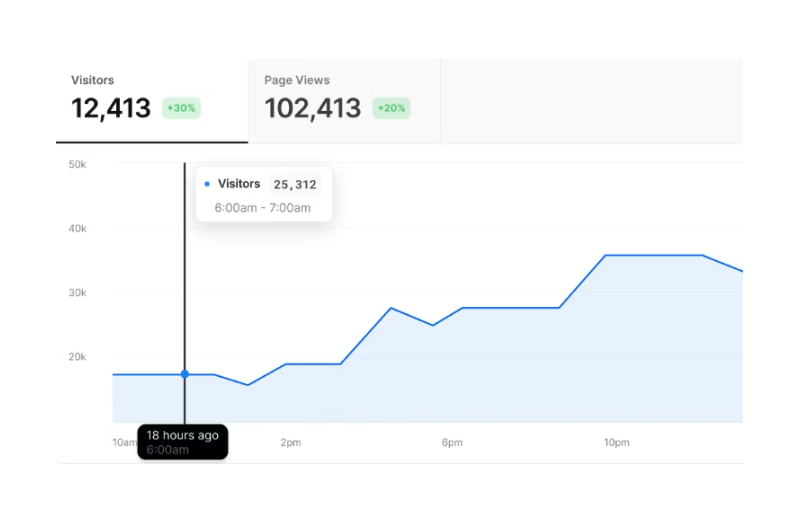The width and height of the screenshot is (800, 524).
Task: Click the 30k y-axis label
Action: [78, 293]
